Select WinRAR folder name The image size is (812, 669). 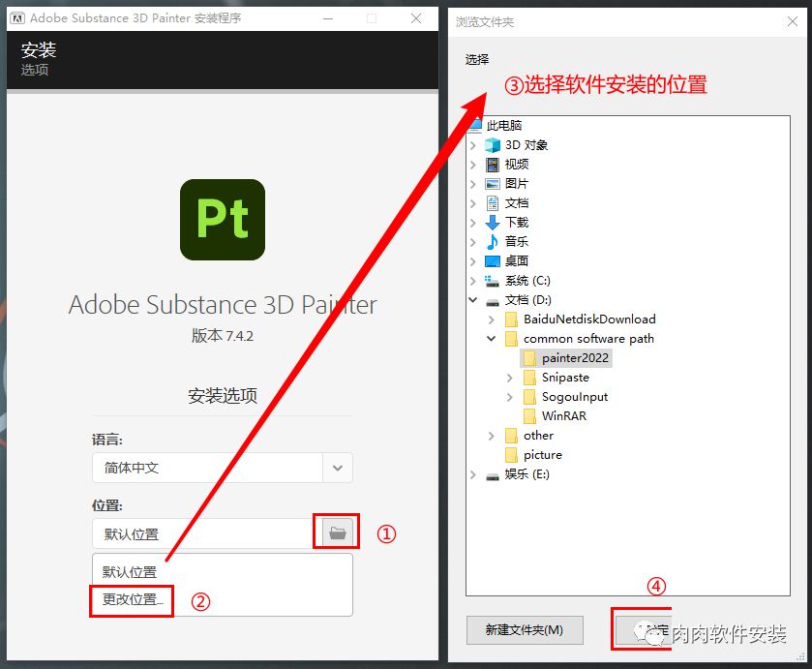pos(564,416)
